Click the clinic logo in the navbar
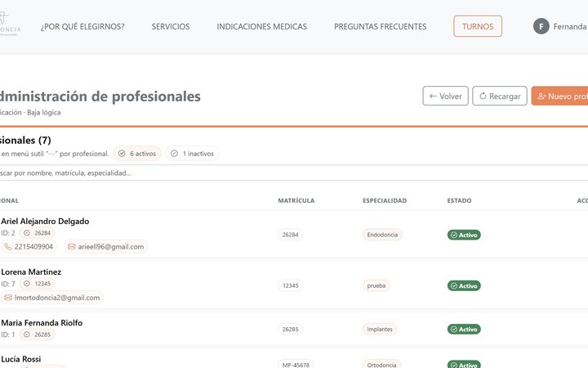Image resolution: width=588 pixels, height=368 pixels. 10,26
